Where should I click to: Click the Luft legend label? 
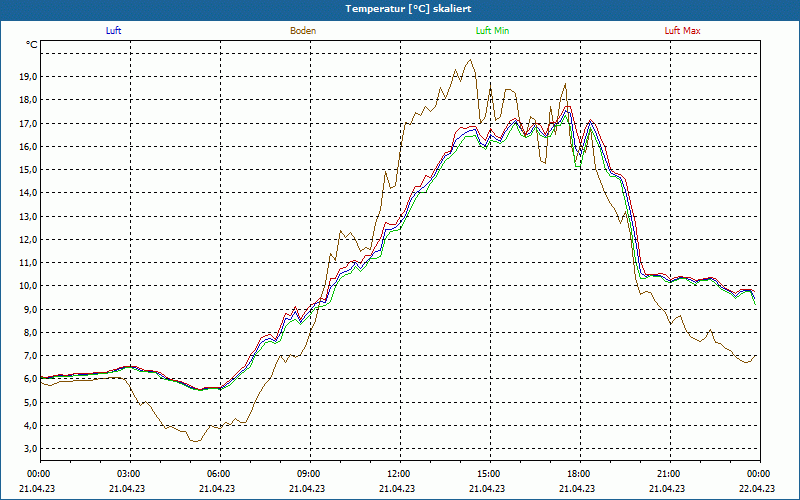click(x=114, y=31)
